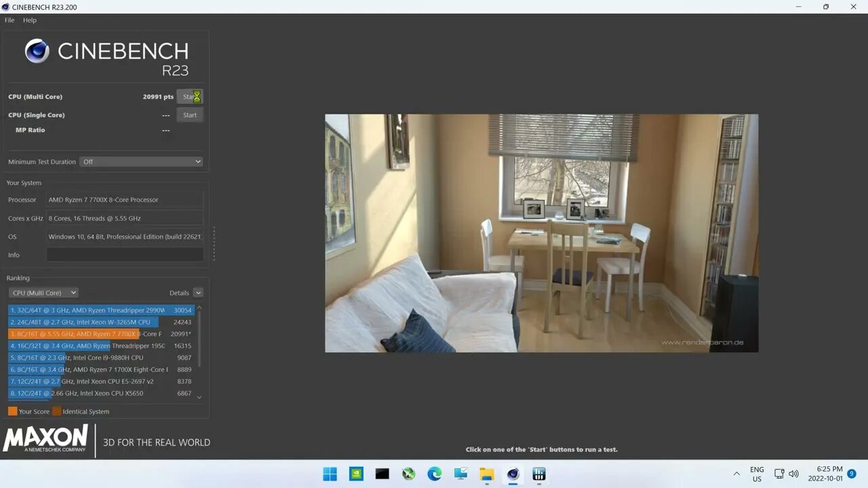Open the monitor app icon in taskbar
This screenshot has width=868, height=488.
460,474
